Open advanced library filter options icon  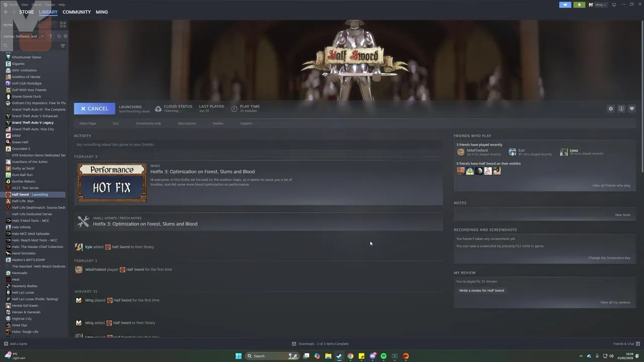[x=63, y=46]
